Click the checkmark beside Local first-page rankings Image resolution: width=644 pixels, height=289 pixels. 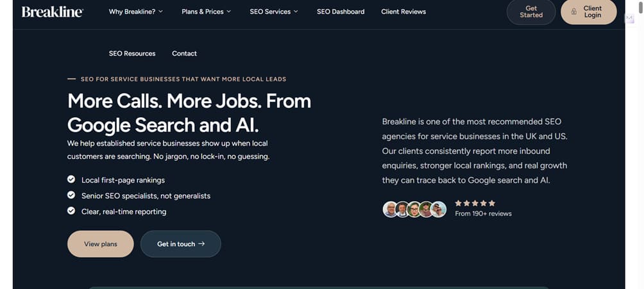pyautogui.click(x=71, y=179)
